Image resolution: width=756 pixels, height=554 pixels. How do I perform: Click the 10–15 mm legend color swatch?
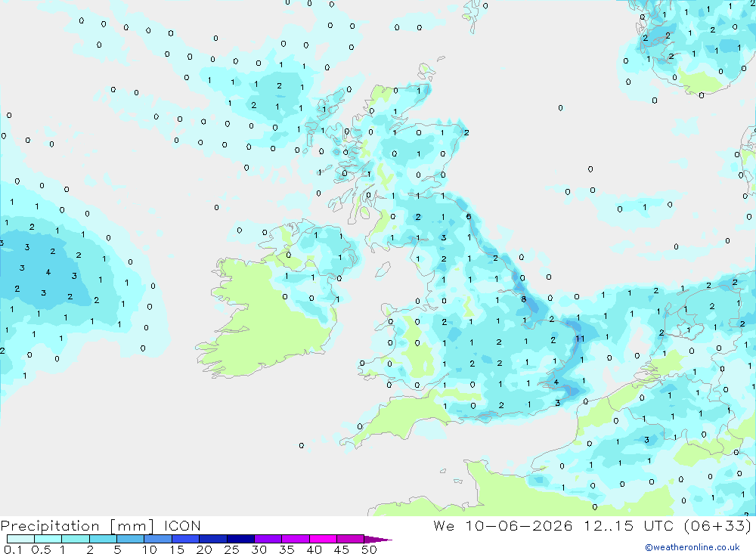click(x=158, y=539)
